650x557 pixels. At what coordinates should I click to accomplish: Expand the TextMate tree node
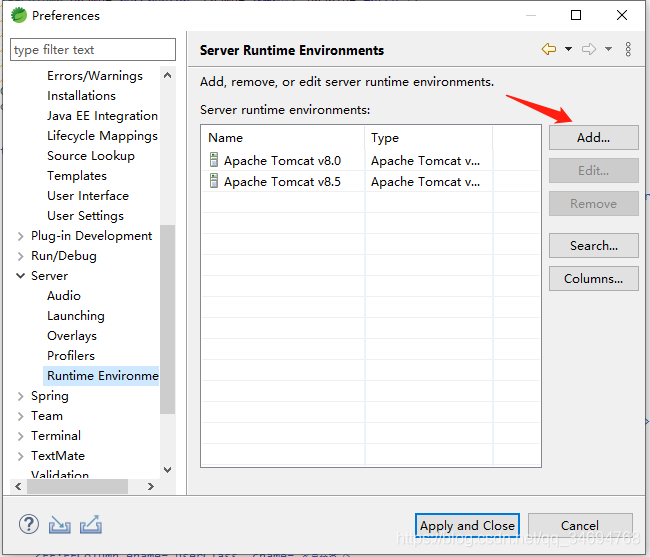pyautogui.click(x=20, y=456)
